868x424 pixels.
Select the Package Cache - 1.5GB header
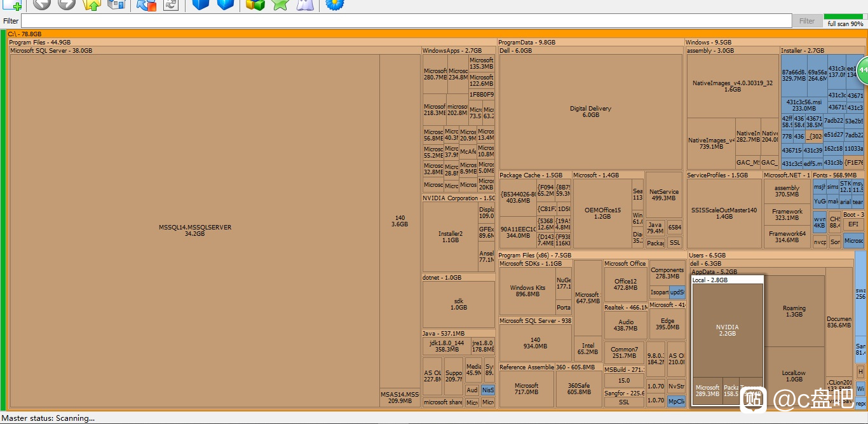(535, 175)
